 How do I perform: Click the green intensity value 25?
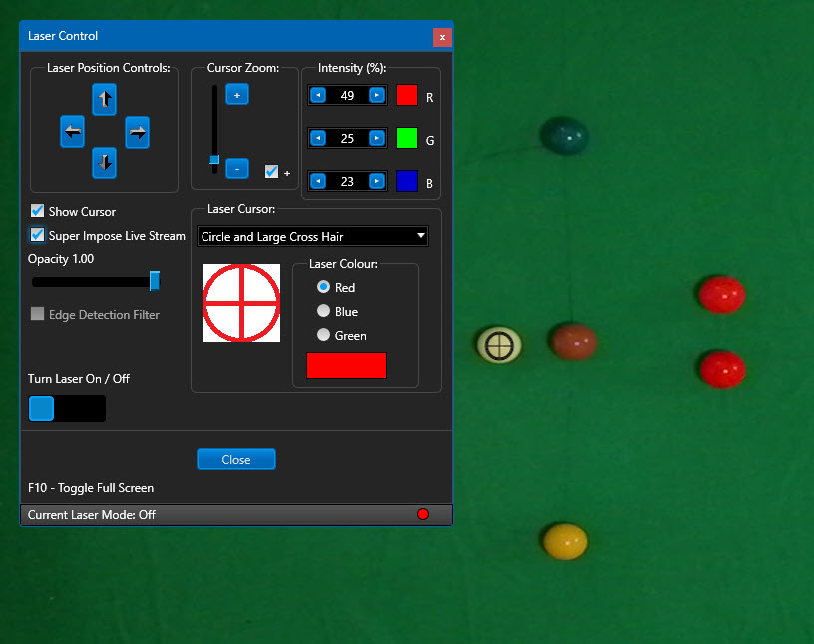pyautogui.click(x=347, y=138)
